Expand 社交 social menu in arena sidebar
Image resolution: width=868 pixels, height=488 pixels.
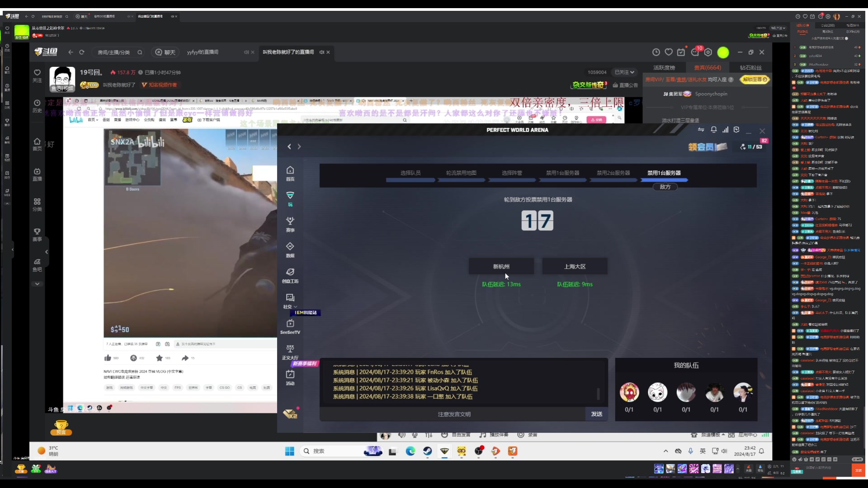pyautogui.click(x=290, y=301)
